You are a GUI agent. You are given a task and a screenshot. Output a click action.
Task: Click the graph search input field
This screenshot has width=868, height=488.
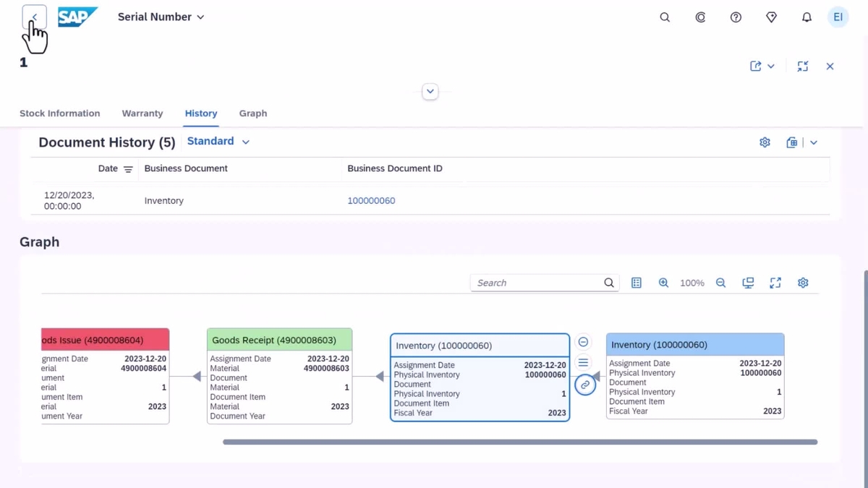point(535,282)
